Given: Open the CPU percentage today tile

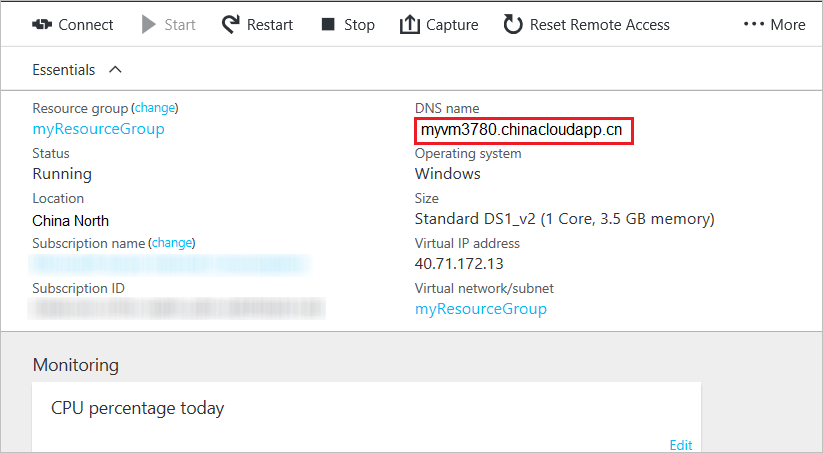Looking at the screenshot, I should pyautogui.click(x=138, y=408).
